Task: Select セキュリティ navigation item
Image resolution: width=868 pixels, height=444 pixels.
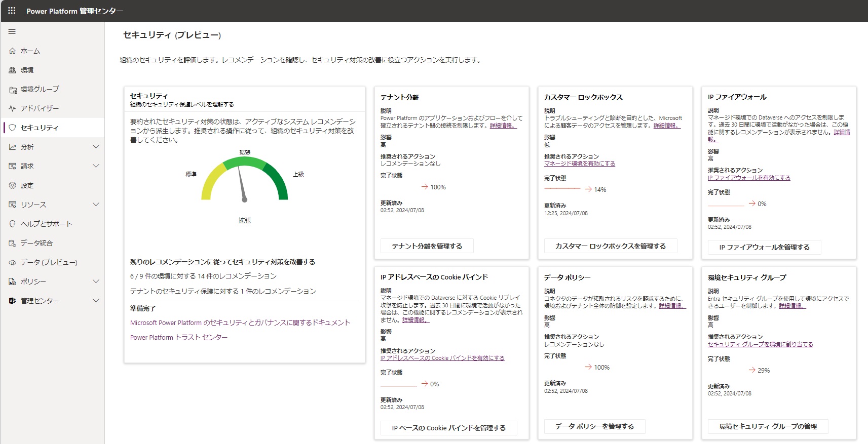Action: (53, 128)
